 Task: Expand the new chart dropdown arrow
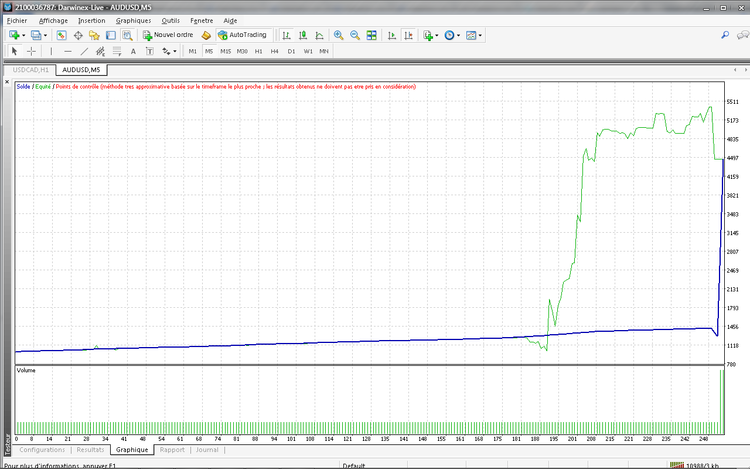tap(24, 35)
